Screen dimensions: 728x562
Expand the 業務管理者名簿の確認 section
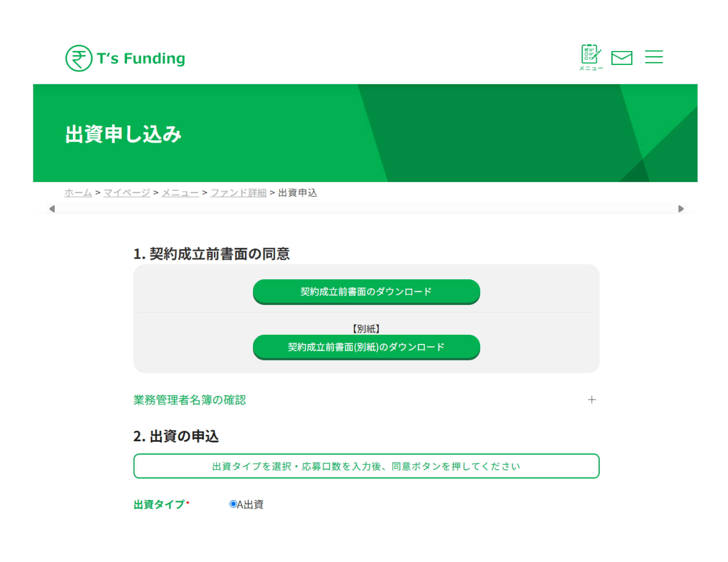click(189, 400)
